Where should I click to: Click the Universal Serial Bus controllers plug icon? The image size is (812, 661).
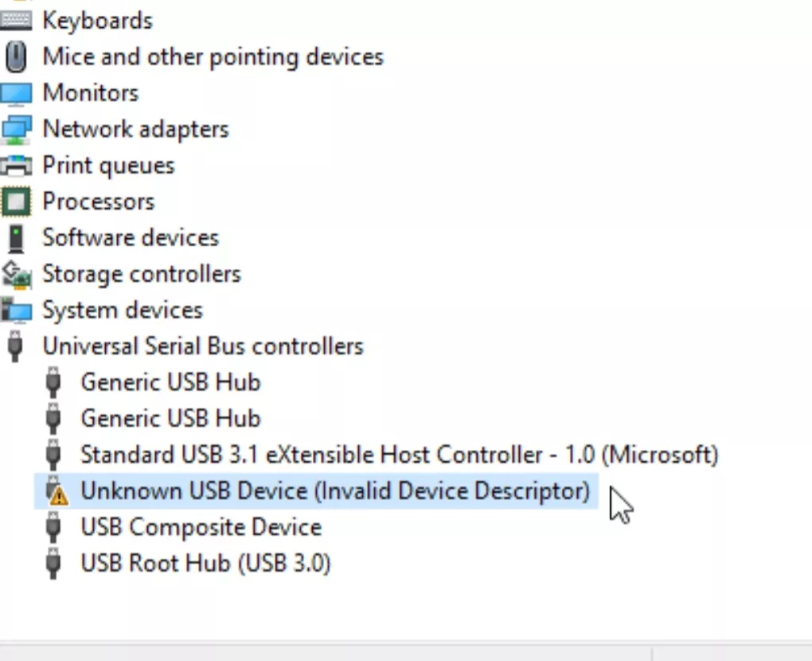[15, 346]
